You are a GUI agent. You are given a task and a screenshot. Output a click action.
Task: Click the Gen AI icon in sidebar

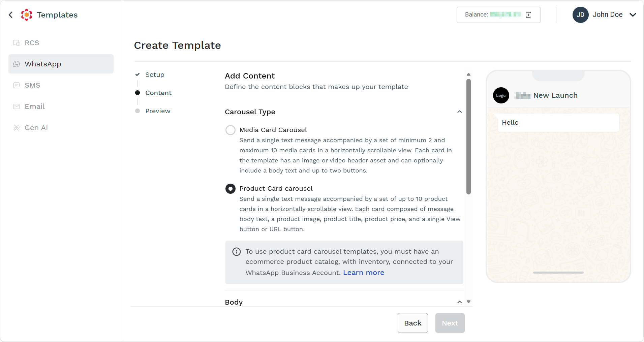point(17,128)
